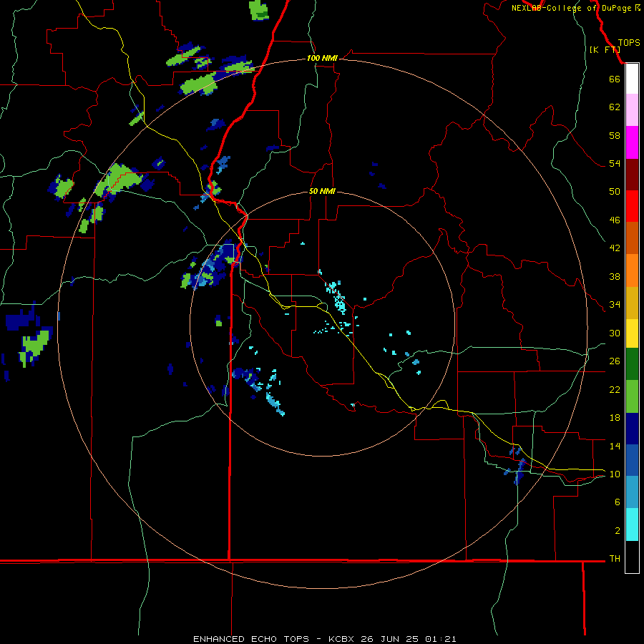This screenshot has height=644, width=644.
Task: Click the 'KCBX' station identifier
Action: click(x=341, y=639)
